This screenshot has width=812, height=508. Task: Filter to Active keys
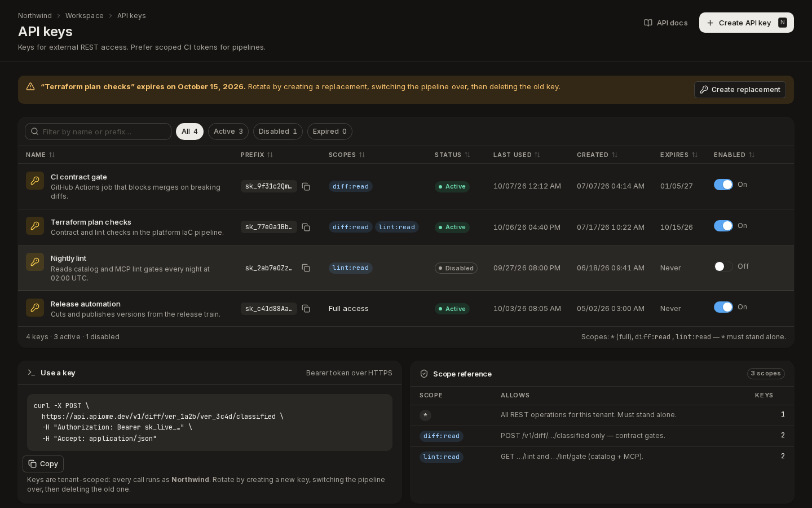(x=228, y=132)
